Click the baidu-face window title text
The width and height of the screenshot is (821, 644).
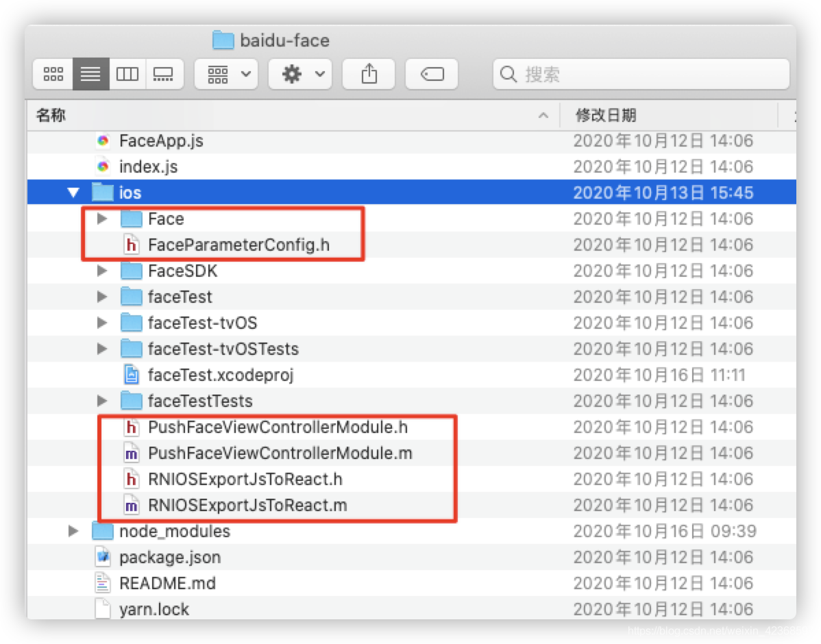[284, 40]
